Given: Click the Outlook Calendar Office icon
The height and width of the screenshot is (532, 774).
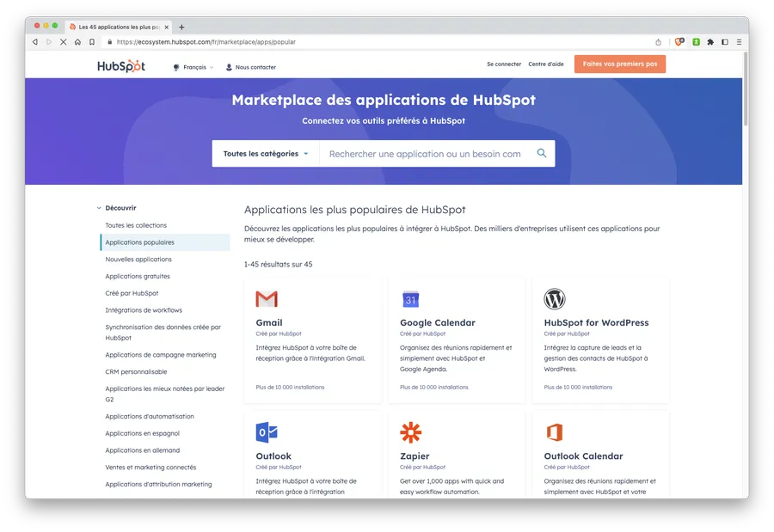Looking at the screenshot, I should tap(555, 432).
